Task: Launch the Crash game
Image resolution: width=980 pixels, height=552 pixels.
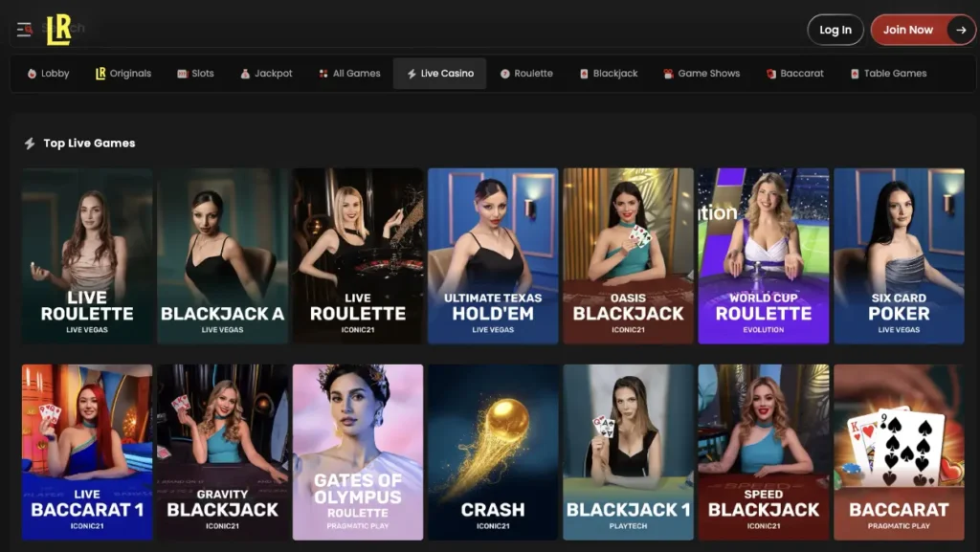Action: [x=493, y=453]
